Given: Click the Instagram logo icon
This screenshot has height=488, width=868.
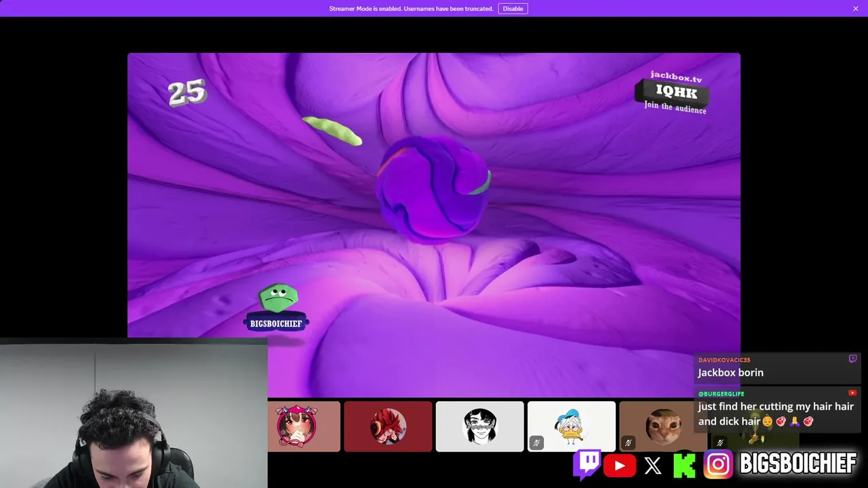Looking at the screenshot, I should click(x=718, y=465).
